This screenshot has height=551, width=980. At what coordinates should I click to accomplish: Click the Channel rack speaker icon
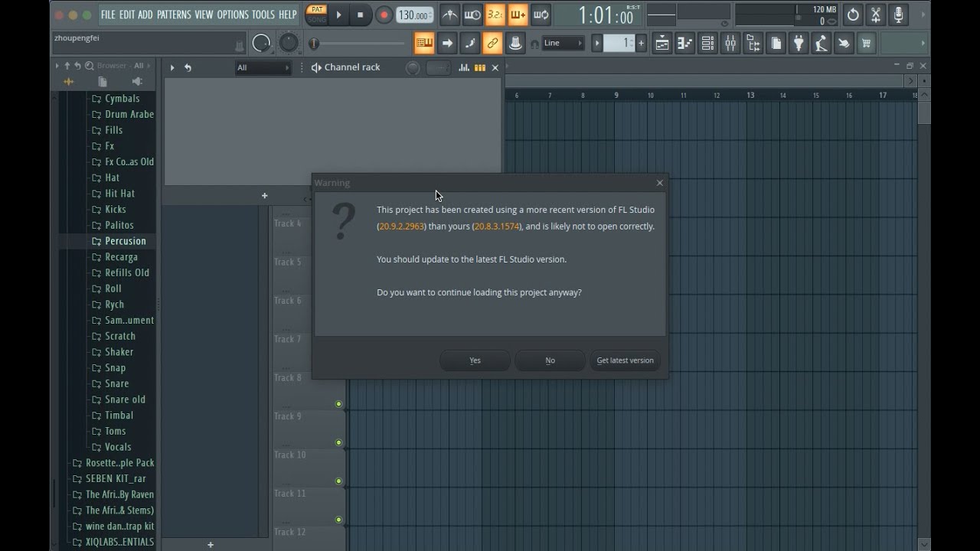coord(316,67)
